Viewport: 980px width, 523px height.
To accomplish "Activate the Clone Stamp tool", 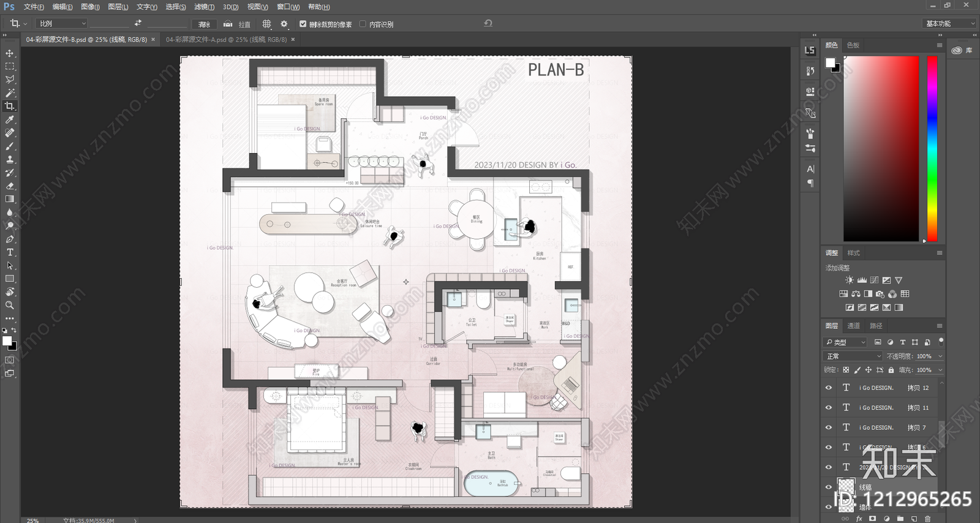I will coord(10,159).
